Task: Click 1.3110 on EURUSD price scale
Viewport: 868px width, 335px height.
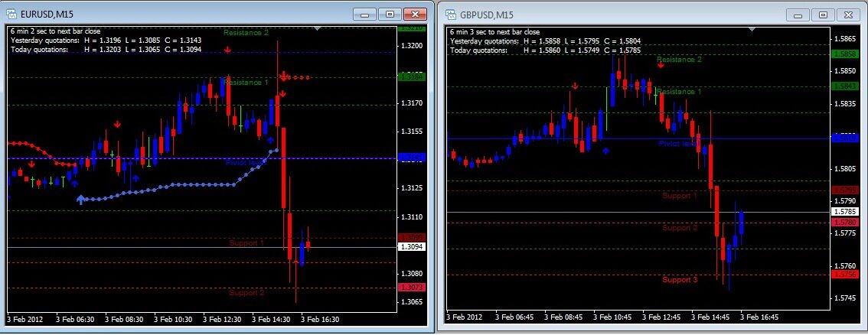Action: point(412,216)
